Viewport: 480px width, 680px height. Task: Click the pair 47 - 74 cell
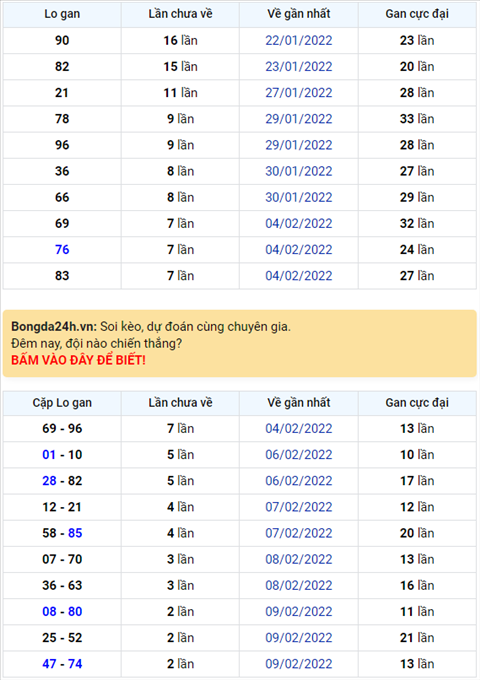click(x=62, y=664)
